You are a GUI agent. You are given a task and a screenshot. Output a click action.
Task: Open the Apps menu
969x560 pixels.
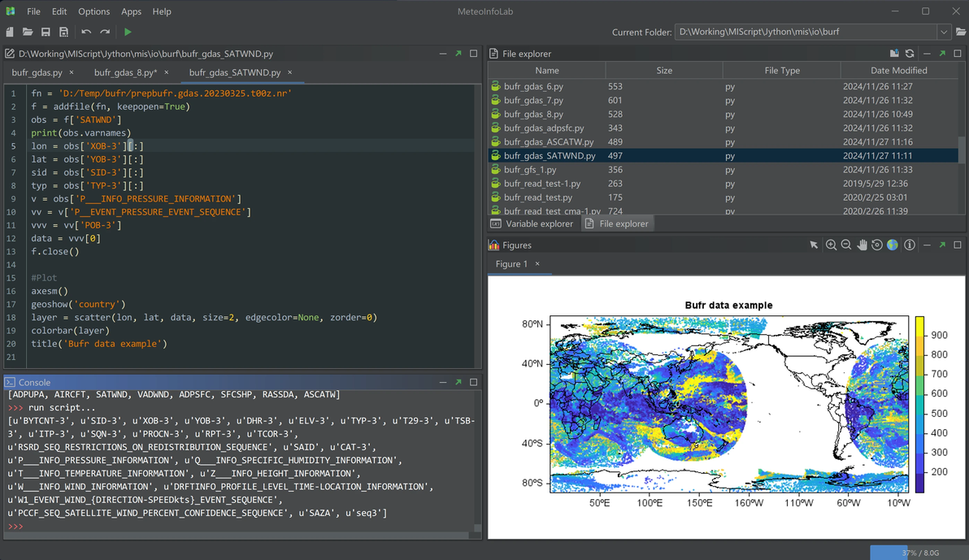click(131, 11)
